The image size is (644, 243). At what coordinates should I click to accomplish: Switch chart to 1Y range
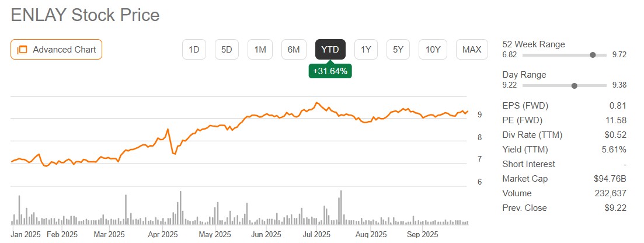click(366, 50)
